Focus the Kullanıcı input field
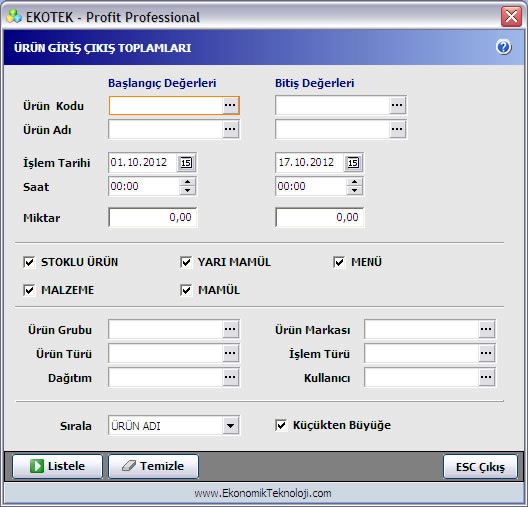528x507 pixels. 421,377
